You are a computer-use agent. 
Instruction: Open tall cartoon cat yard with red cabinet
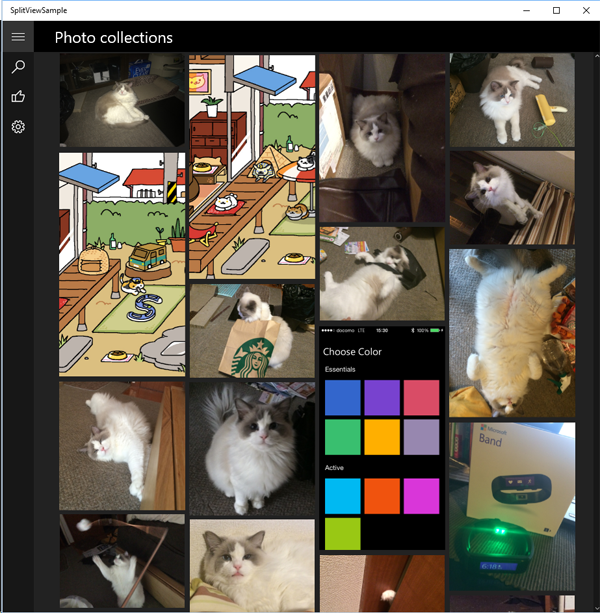tap(252, 167)
